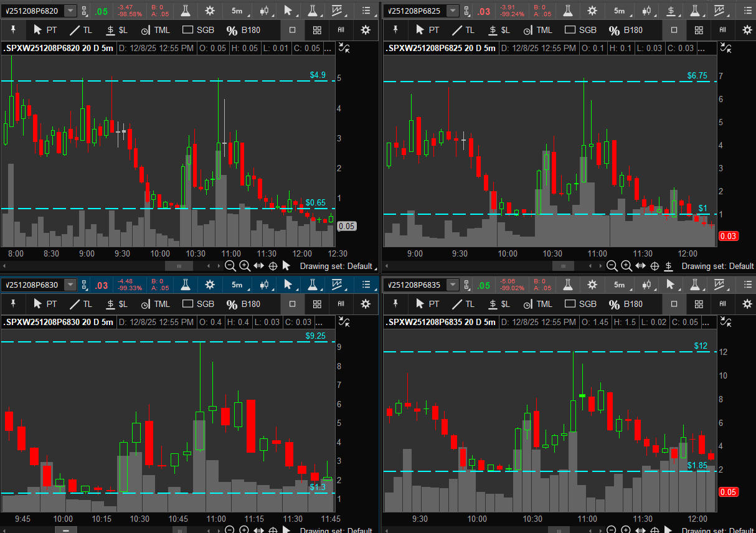The width and height of the screenshot is (756, 533).
Task: Select the % B180 tool on P6825
Action: (625, 30)
